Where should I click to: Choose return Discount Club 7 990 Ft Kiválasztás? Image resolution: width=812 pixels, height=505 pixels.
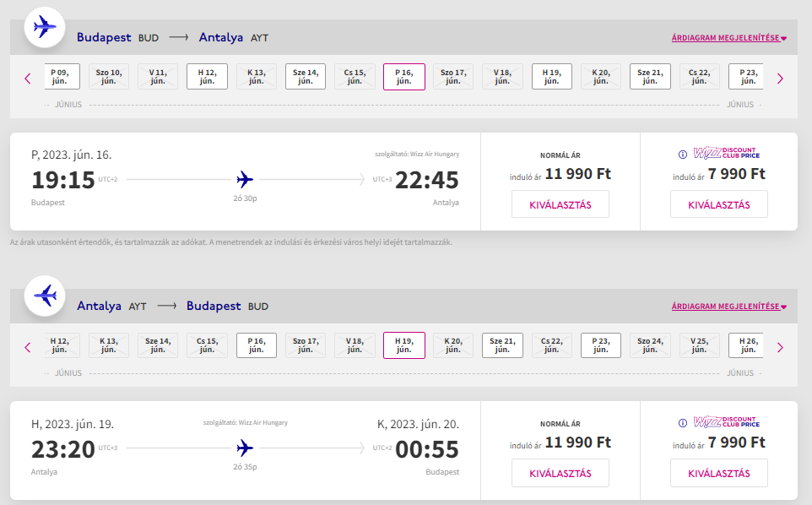coord(719,474)
